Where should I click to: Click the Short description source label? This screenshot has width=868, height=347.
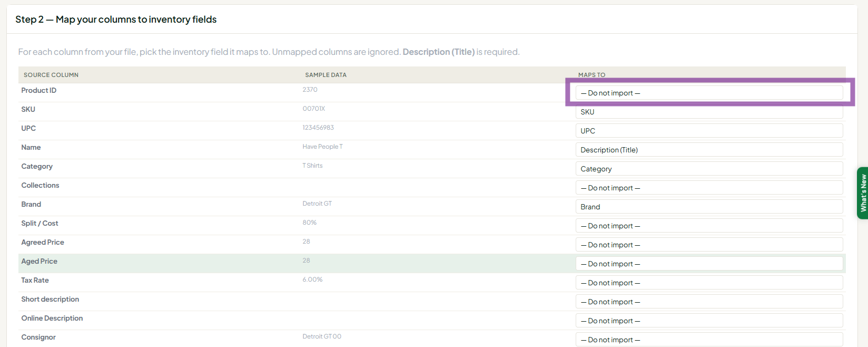point(50,299)
